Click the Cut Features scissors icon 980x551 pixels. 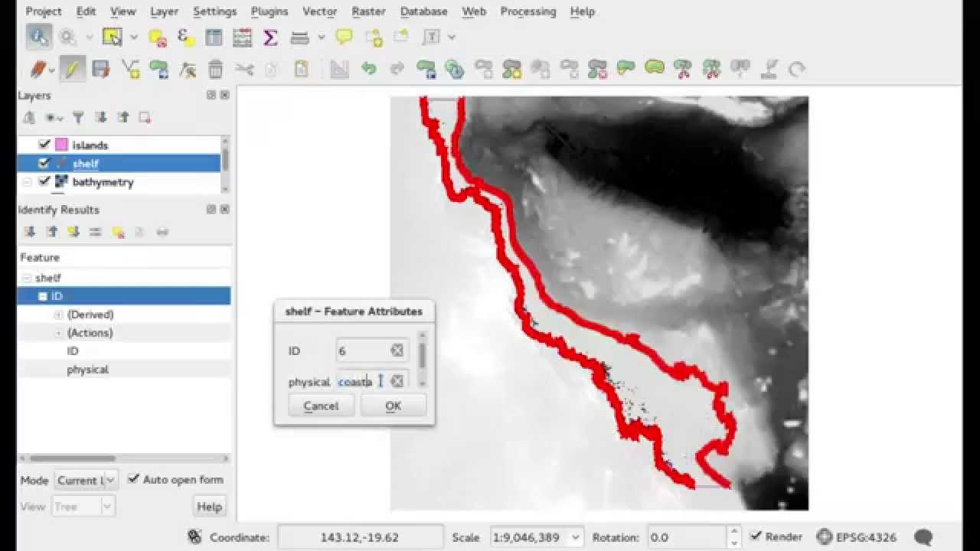click(x=244, y=70)
